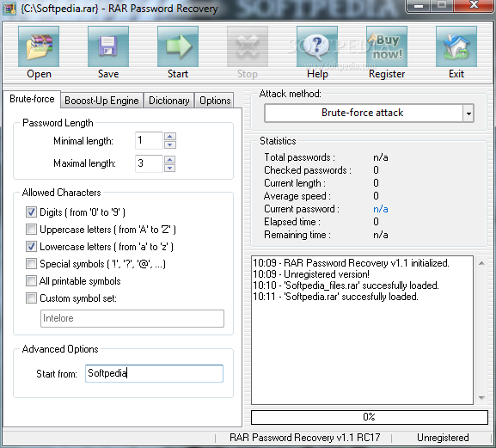Click the RAR Password Recovery v1.1 RC17 status text
This screenshot has width=496, height=448.
pos(304,438)
